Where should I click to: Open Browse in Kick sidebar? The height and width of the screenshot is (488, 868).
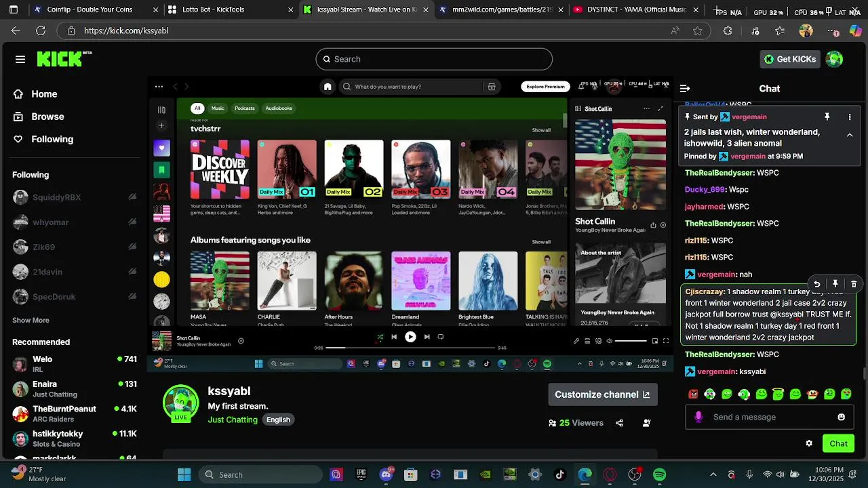[47, 117]
